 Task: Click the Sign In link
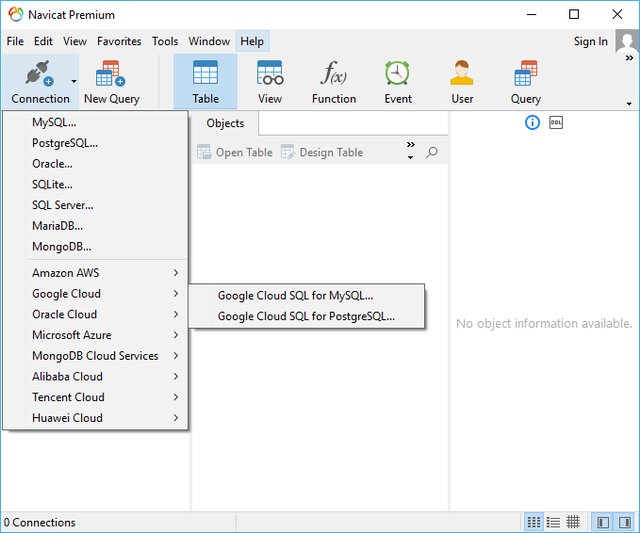point(590,42)
